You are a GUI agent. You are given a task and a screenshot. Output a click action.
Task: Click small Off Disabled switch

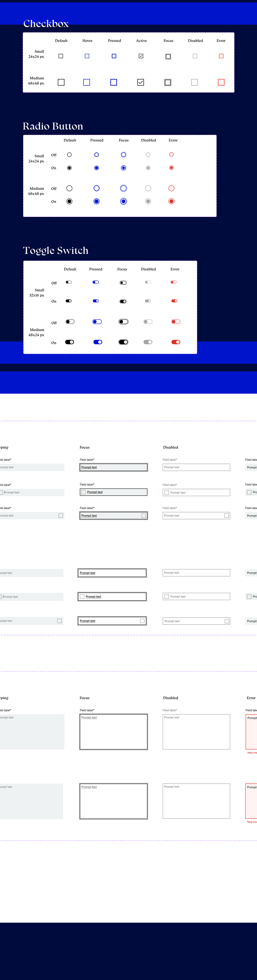pos(148,282)
